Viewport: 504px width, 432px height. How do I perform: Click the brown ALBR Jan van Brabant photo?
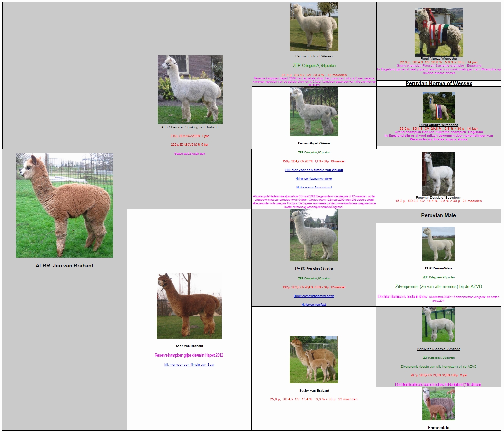tap(64, 205)
